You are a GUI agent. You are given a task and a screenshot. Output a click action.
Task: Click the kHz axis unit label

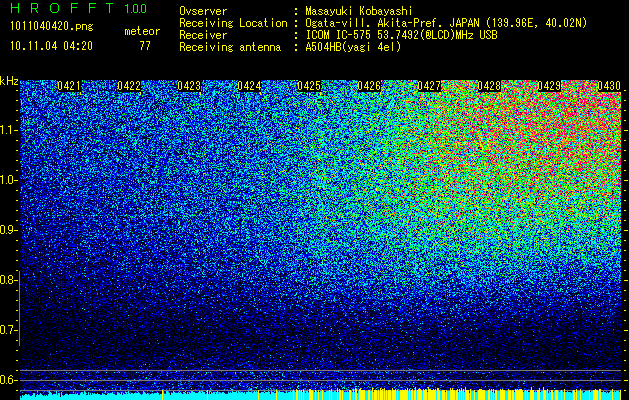[x=9, y=81]
